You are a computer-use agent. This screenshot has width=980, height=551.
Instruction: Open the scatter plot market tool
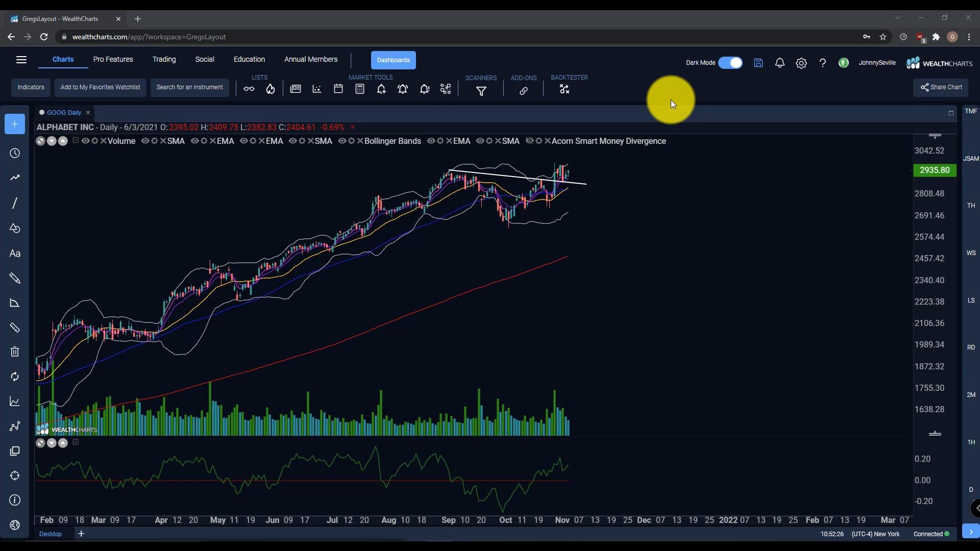(317, 89)
